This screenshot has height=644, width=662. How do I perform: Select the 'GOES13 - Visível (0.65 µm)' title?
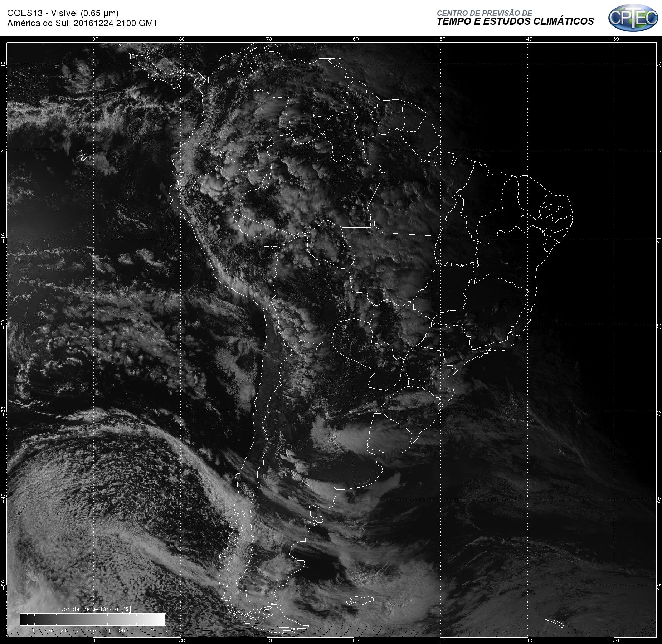63,13
